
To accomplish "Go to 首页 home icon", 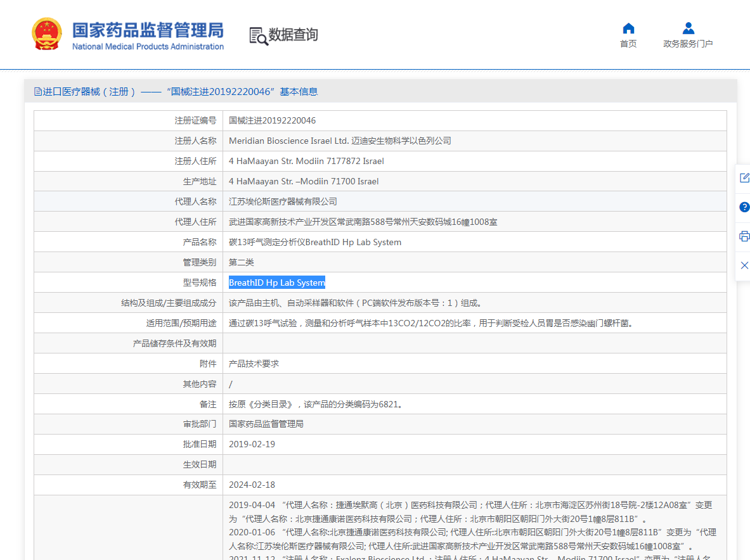I will point(628,29).
